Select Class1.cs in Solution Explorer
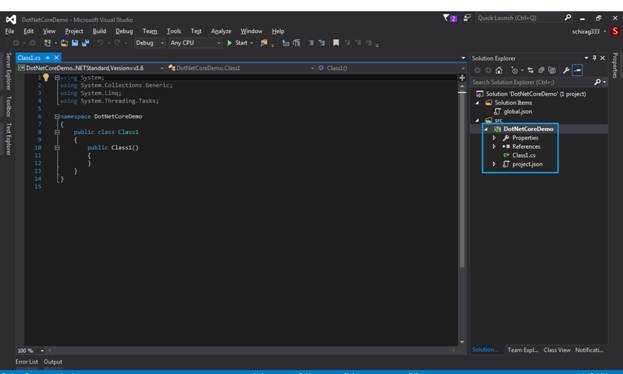Viewport: 623px width, 374px height. pos(524,155)
